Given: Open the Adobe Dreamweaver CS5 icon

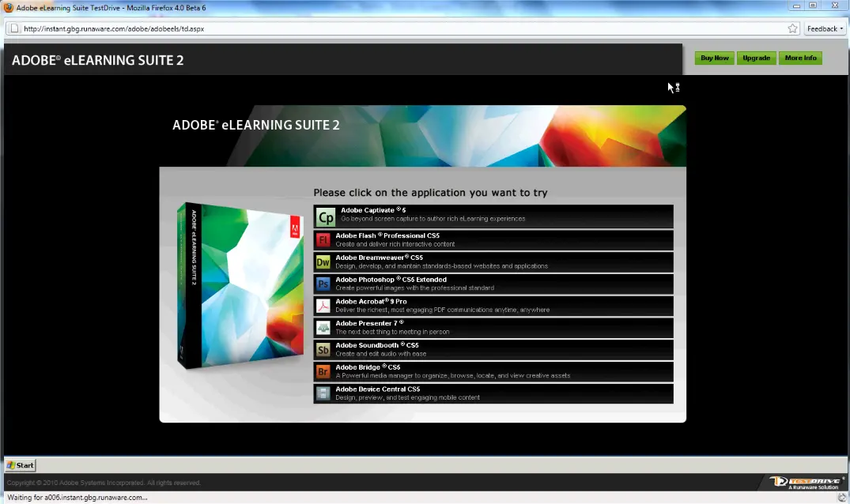Looking at the screenshot, I should pyautogui.click(x=324, y=261).
